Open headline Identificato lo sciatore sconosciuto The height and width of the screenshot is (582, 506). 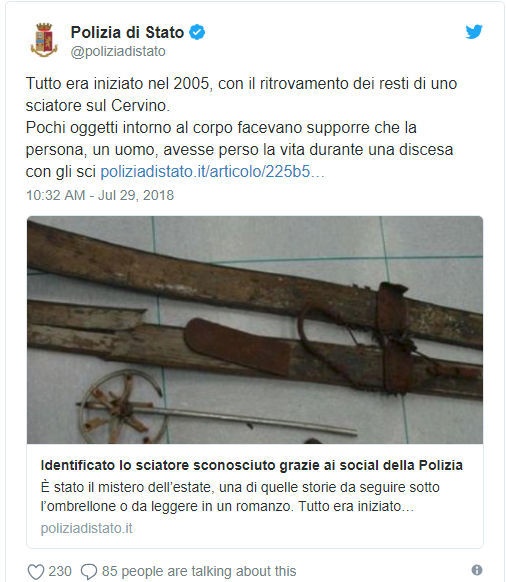252,465
